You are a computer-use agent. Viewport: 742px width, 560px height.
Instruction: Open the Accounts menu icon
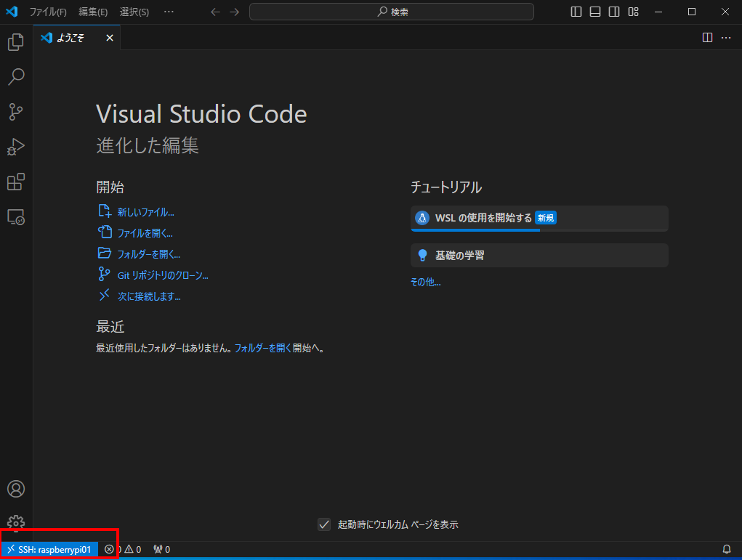pos(16,489)
